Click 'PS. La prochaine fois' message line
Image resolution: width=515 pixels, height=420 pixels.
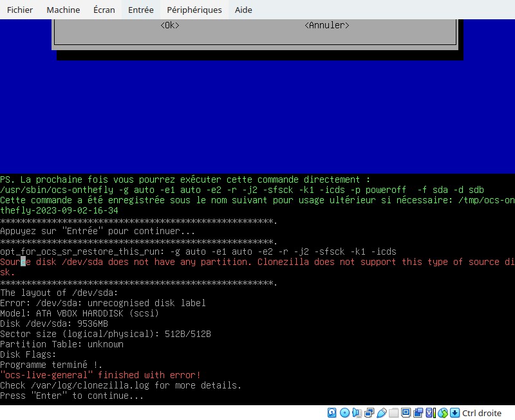185,180
